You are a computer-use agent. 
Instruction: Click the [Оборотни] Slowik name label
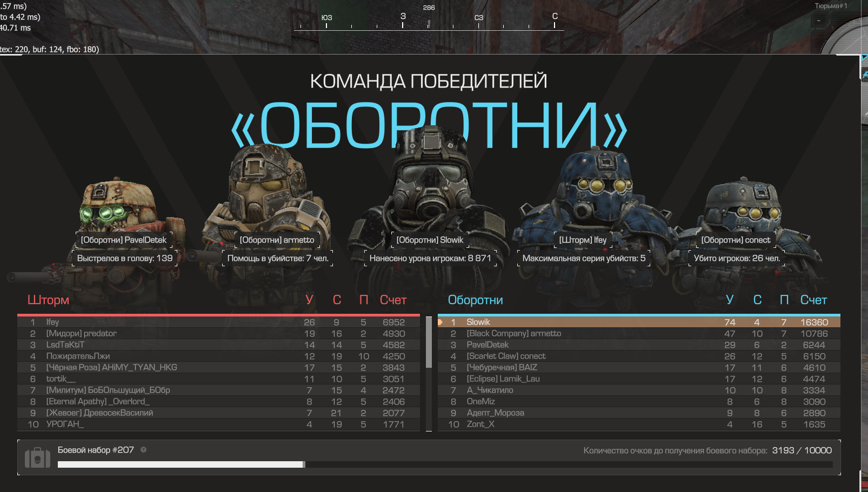[x=430, y=240]
